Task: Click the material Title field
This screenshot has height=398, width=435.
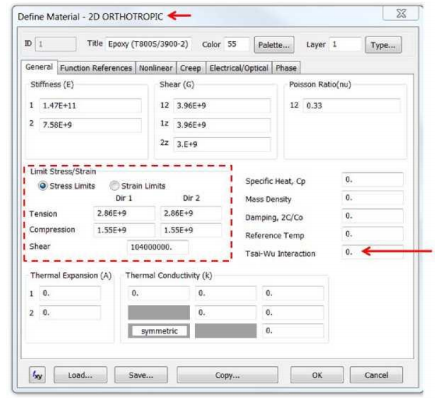Action: [149, 44]
